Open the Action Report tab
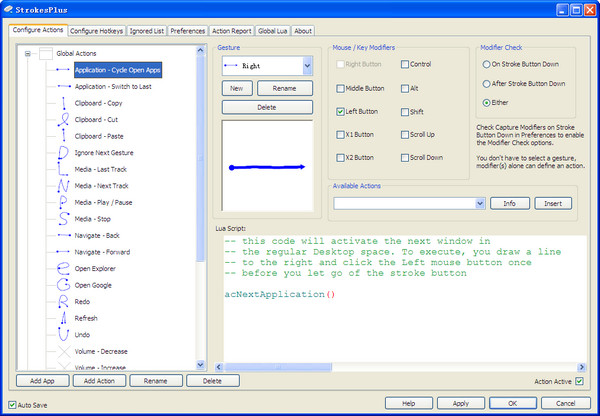Screen dimensions: 600x416 pos(232,31)
